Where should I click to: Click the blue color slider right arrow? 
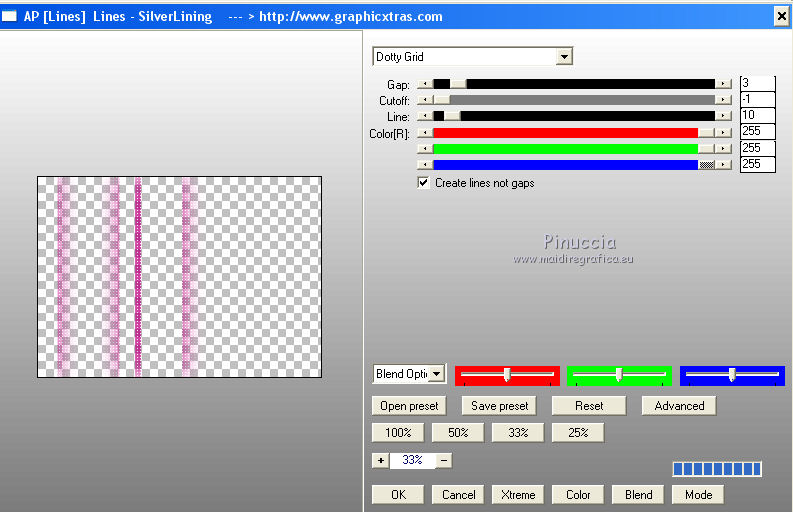(x=724, y=165)
